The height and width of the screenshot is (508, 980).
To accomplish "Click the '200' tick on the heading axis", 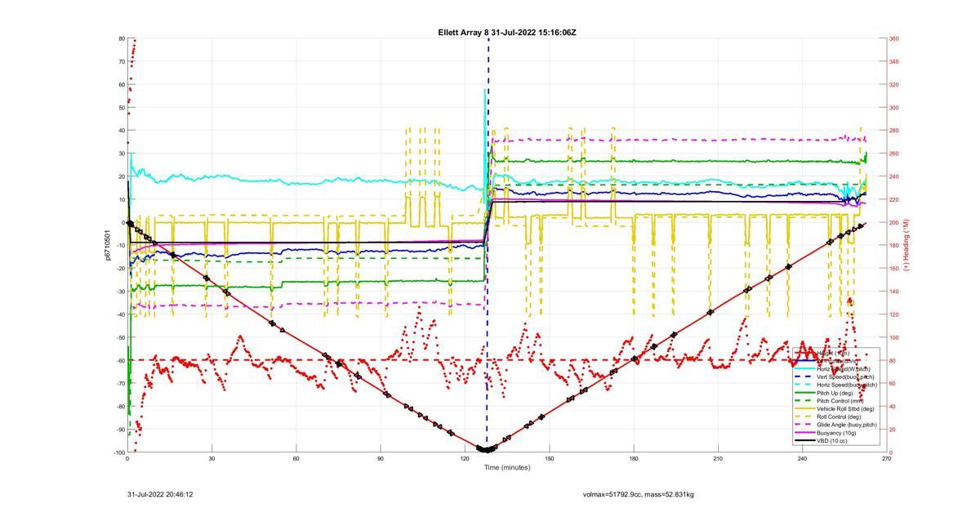I will [x=894, y=222].
